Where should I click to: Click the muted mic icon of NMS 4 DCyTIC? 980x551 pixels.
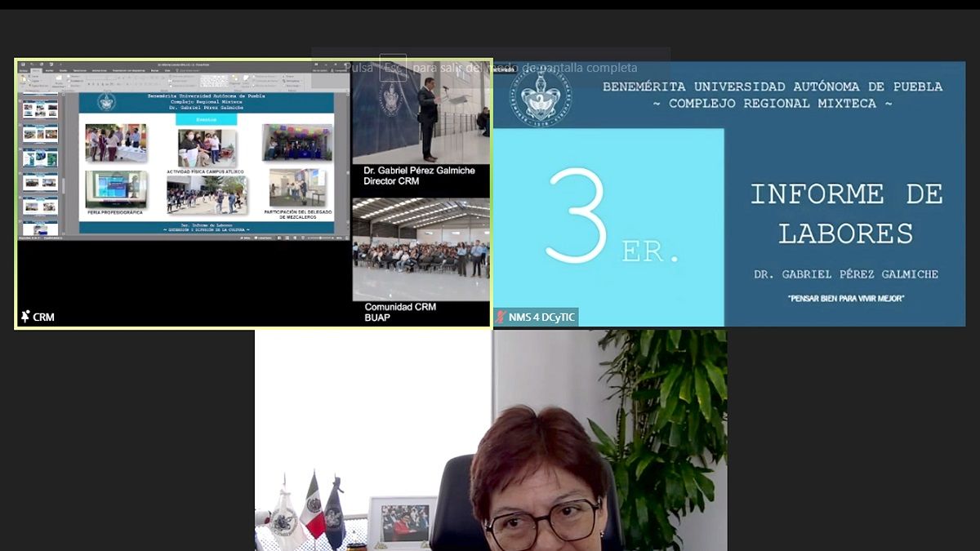(501, 317)
